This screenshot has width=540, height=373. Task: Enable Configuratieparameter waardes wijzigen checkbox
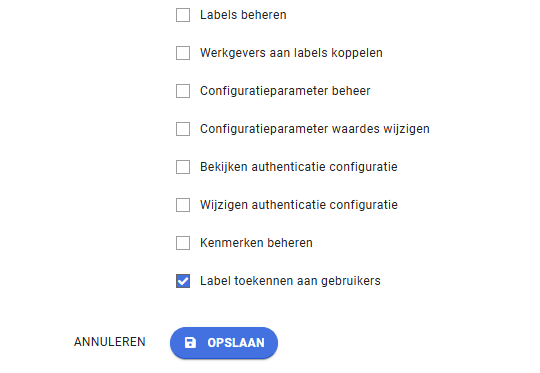183,129
